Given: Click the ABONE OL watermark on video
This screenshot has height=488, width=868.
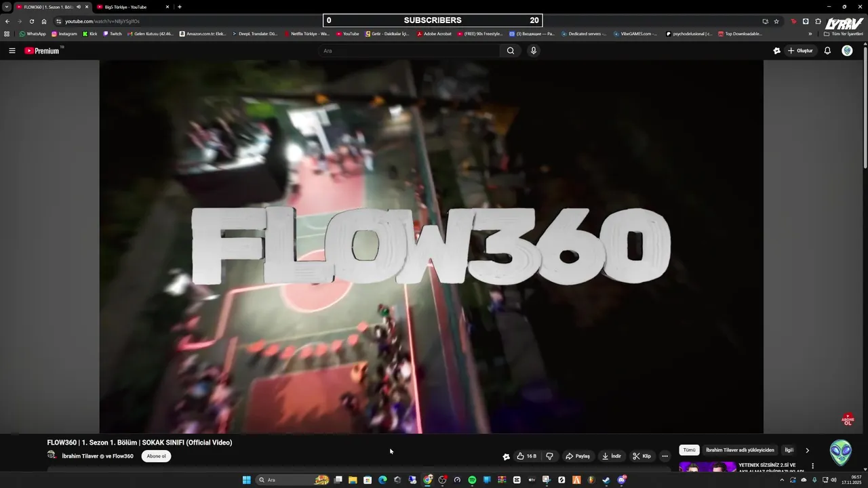Looking at the screenshot, I should 848,420.
